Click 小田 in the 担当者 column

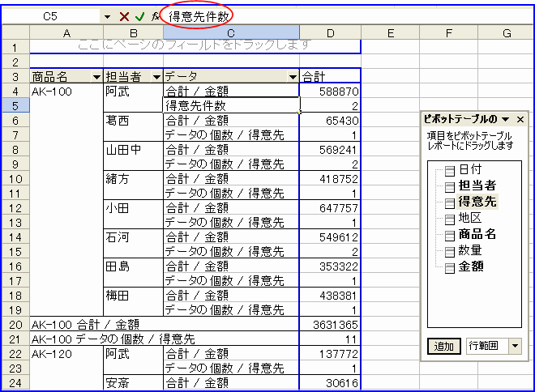[118, 208]
